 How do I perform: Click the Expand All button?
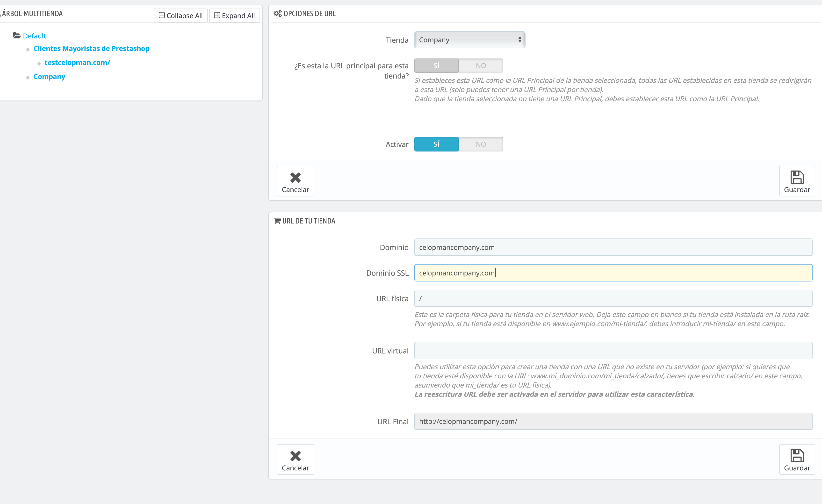click(x=234, y=15)
